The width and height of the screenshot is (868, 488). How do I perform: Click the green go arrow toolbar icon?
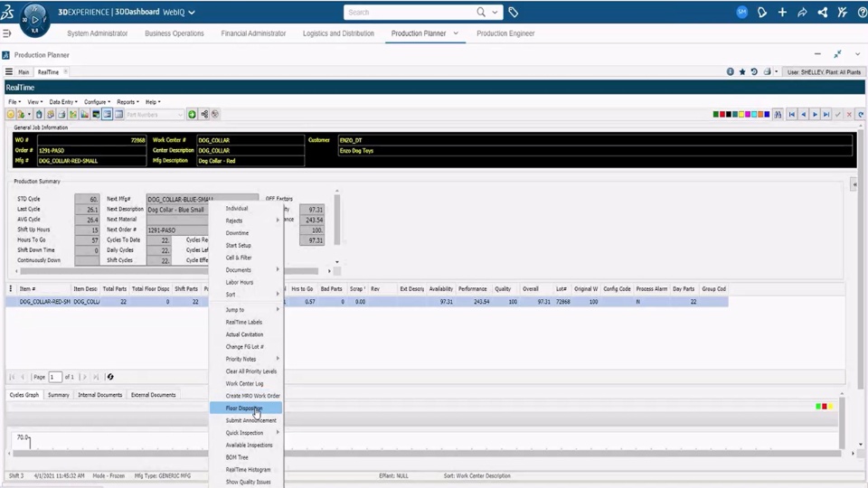click(192, 115)
